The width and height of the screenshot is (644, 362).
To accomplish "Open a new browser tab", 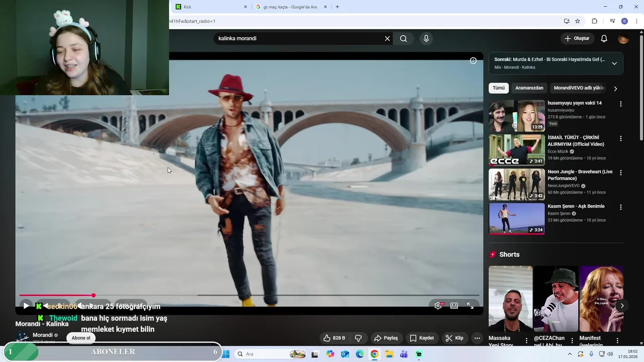I will (x=337, y=7).
